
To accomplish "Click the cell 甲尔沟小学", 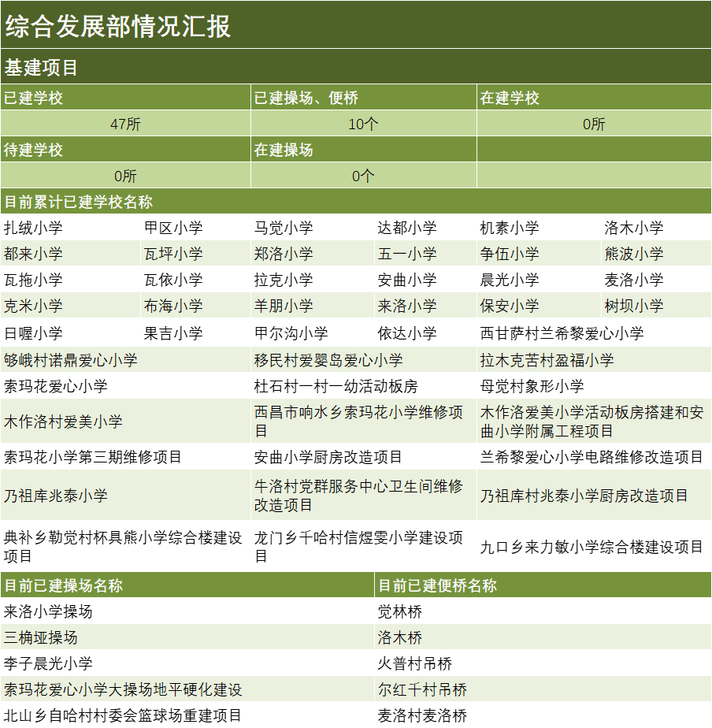I will [x=313, y=332].
